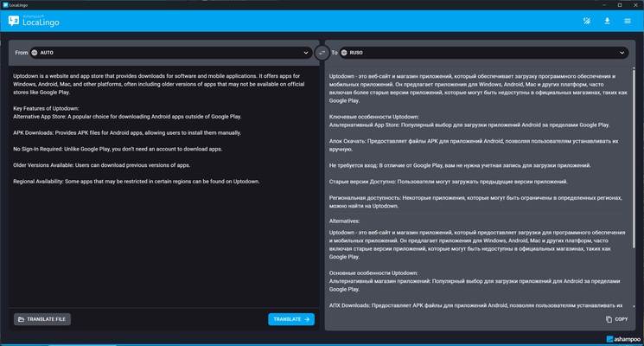This screenshot has height=346, width=644.
Task: Click the Ashampoo logo in bottom corner
Action: 622,339
